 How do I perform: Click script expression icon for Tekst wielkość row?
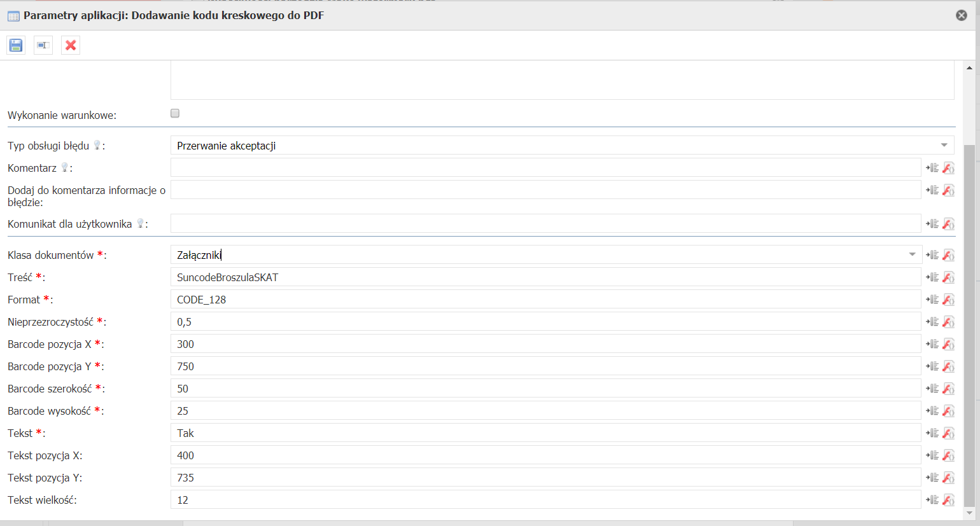(948, 500)
